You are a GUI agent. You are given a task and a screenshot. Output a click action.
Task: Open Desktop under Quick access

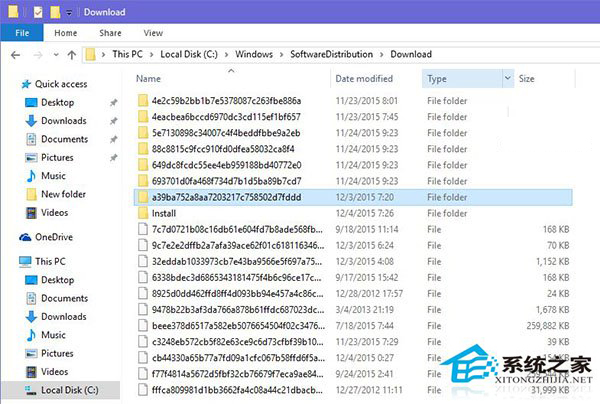coord(57,103)
